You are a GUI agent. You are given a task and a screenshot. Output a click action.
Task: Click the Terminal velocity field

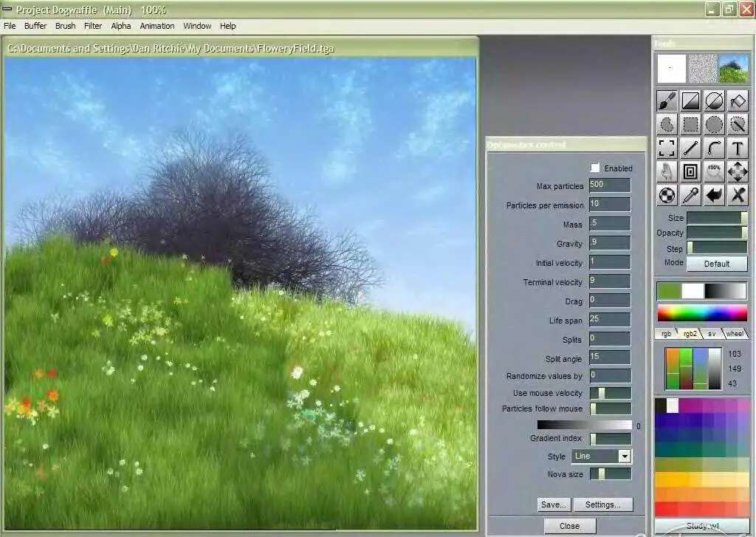click(610, 281)
